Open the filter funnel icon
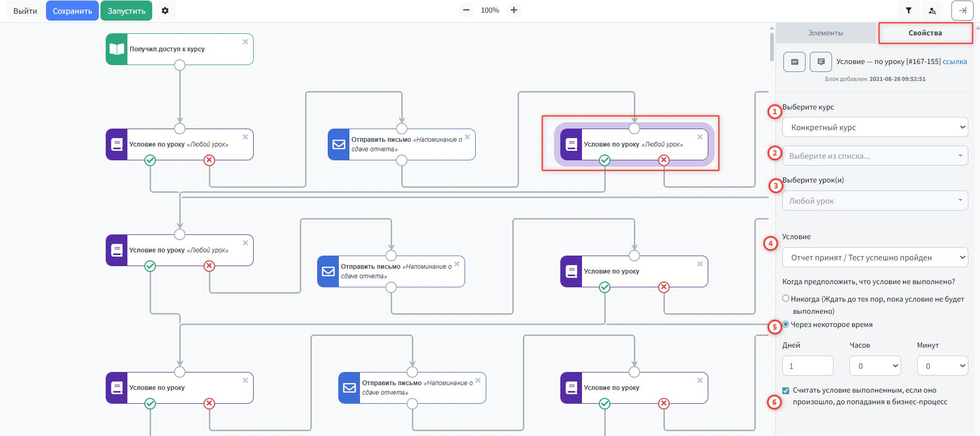This screenshot has width=980, height=436. click(x=908, y=11)
